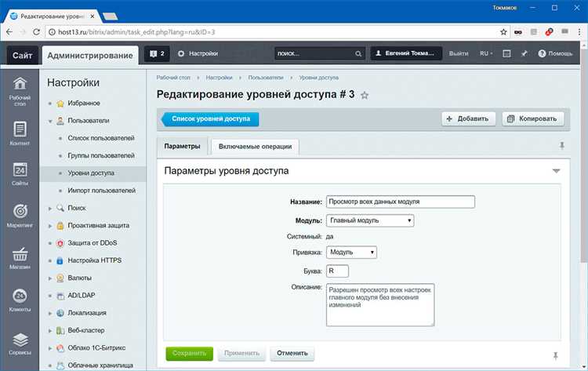Select Импорт пользователей in tree

coord(102,191)
